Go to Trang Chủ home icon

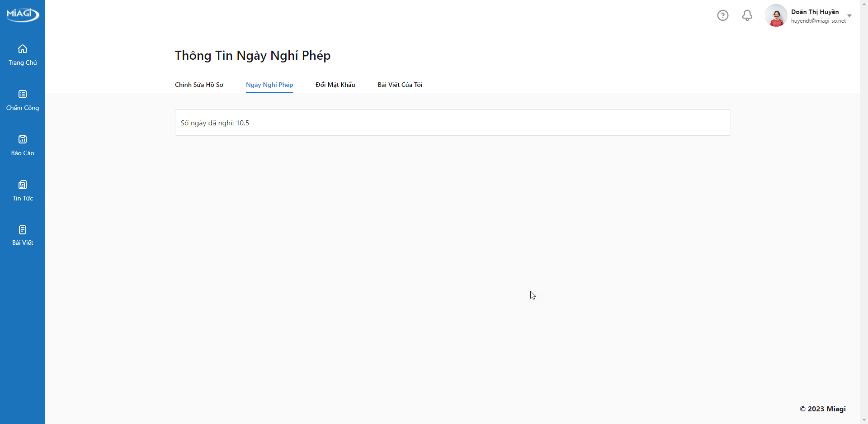(23, 49)
